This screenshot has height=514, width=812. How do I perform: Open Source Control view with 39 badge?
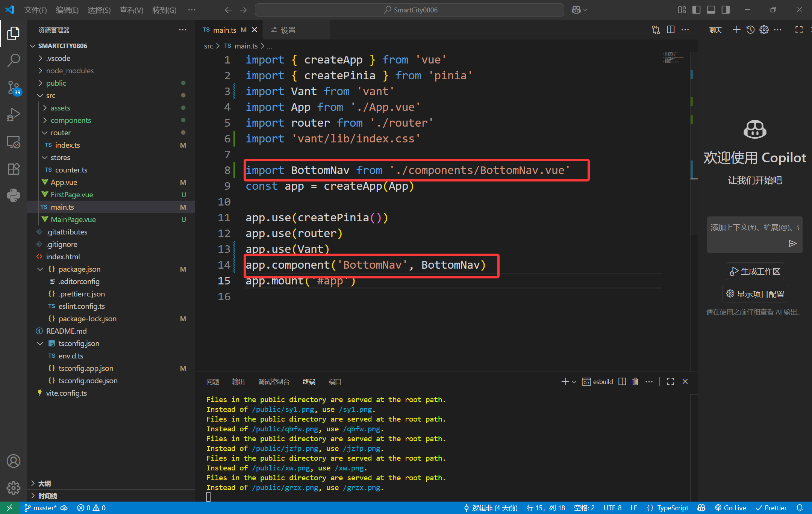pyautogui.click(x=14, y=88)
